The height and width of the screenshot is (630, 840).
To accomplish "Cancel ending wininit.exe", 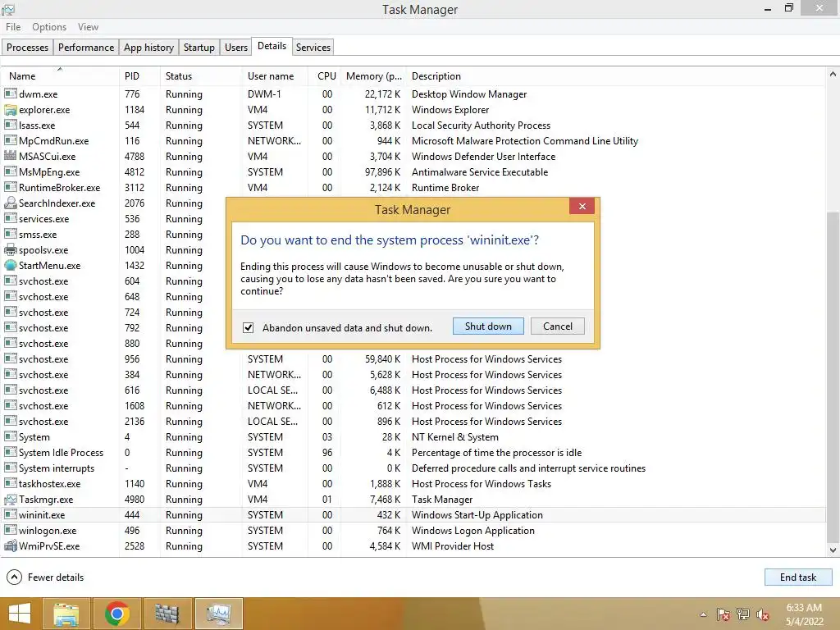I will (557, 326).
